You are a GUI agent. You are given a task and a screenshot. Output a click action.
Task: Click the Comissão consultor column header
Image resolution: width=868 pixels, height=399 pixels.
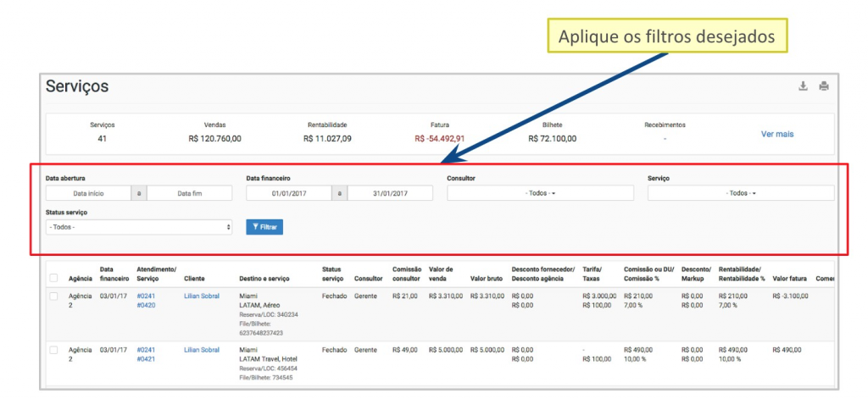click(407, 274)
